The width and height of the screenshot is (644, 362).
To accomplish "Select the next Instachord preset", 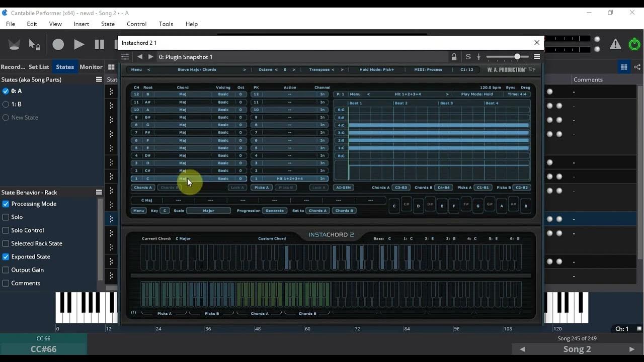I will pos(245,70).
